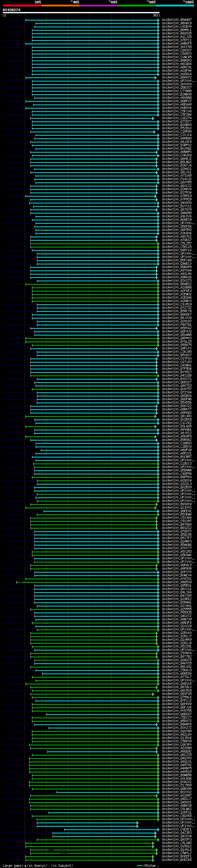Choose the UniRef100_C1E274 entry
The image size is (197, 868).
pyautogui.click(x=177, y=118)
